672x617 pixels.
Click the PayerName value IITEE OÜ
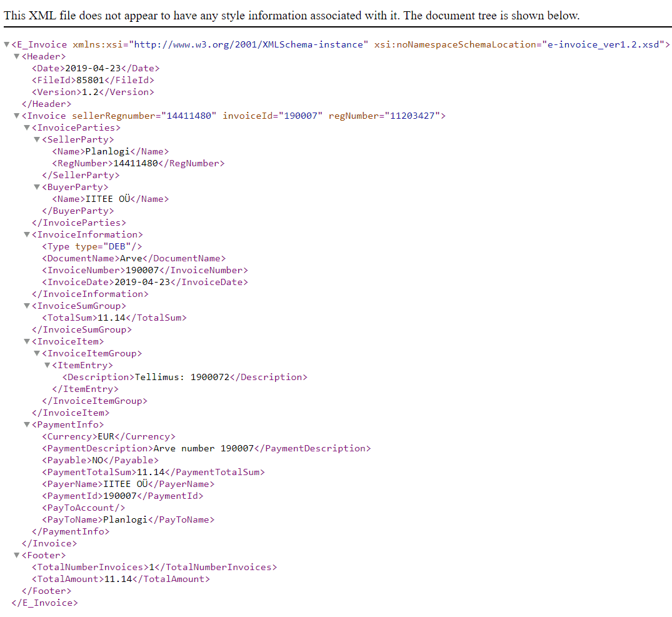pos(126,484)
